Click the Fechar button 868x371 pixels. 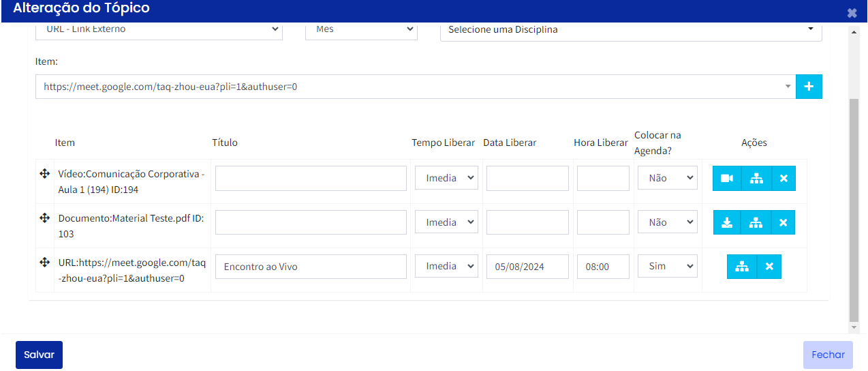(828, 355)
